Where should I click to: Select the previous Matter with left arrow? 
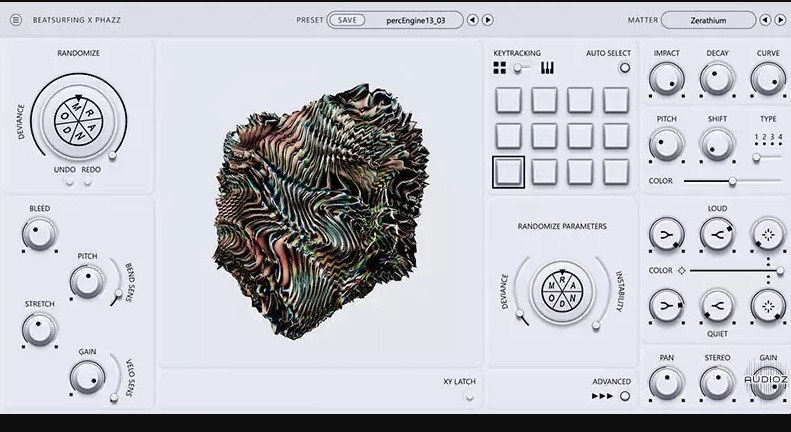point(765,20)
